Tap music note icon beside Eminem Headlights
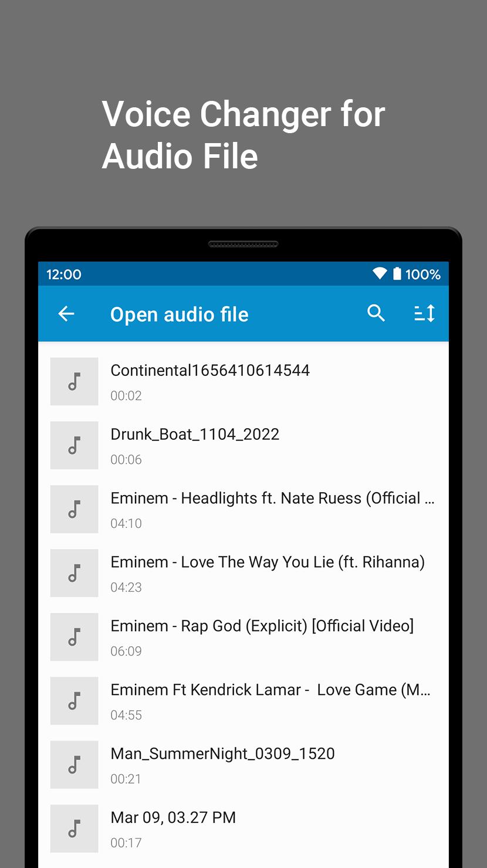The width and height of the screenshot is (487, 868). point(74,509)
